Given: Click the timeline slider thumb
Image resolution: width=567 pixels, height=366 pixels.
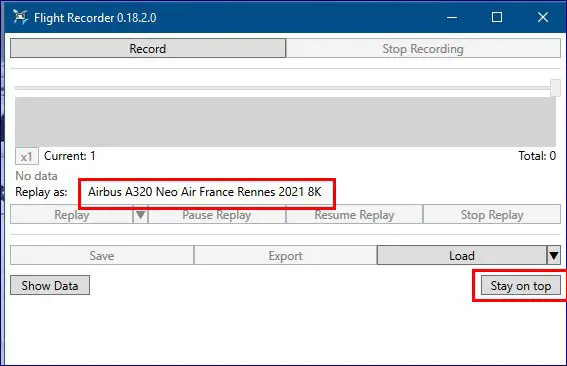Looking at the screenshot, I should (x=555, y=88).
